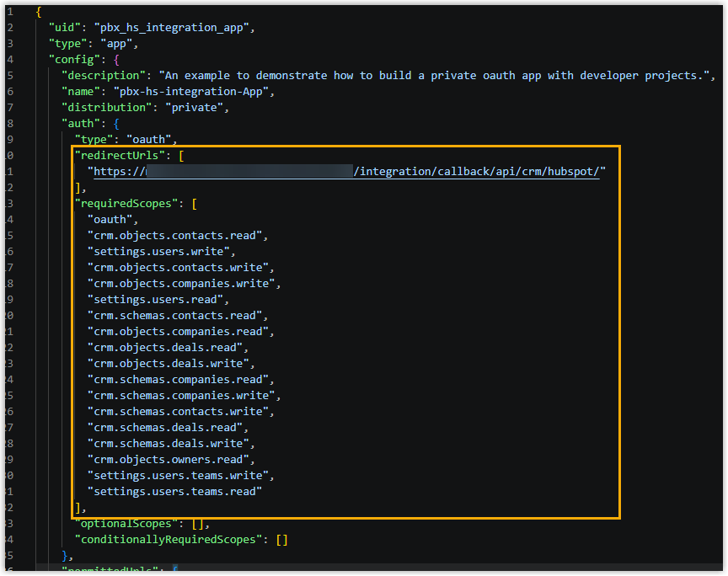Click the opening brace after "auth"
This screenshot has width=728, height=576.
(x=116, y=124)
